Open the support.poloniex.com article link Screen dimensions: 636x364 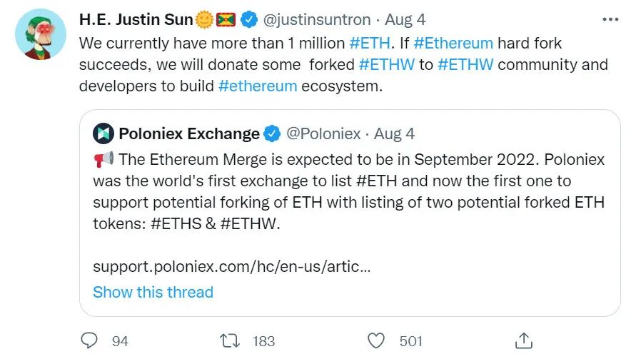pos(231,267)
